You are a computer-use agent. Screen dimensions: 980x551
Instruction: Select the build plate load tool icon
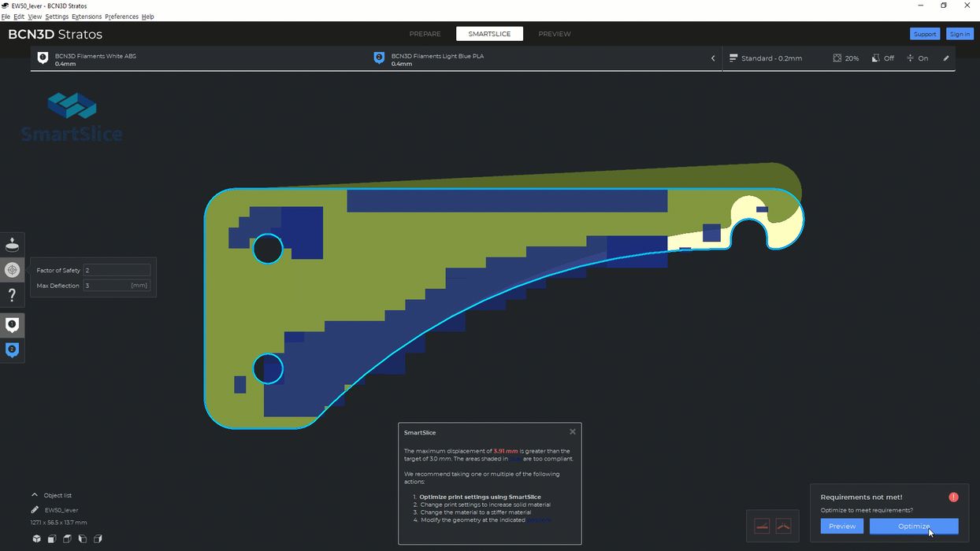click(x=12, y=245)
